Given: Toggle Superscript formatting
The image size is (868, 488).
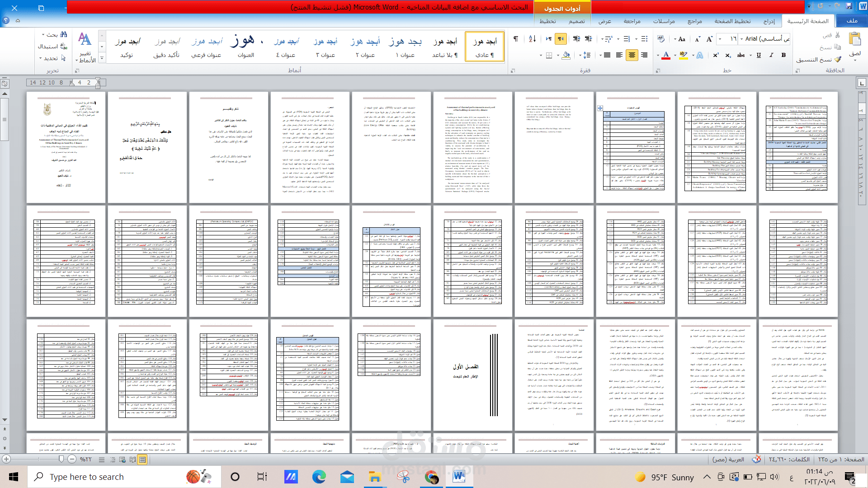Looking at the screenshot, I should click(716, 55).
